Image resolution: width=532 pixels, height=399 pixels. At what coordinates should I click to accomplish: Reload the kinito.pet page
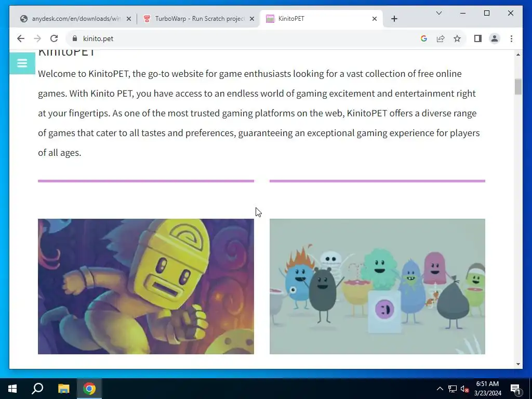click(x=54, y=38)
